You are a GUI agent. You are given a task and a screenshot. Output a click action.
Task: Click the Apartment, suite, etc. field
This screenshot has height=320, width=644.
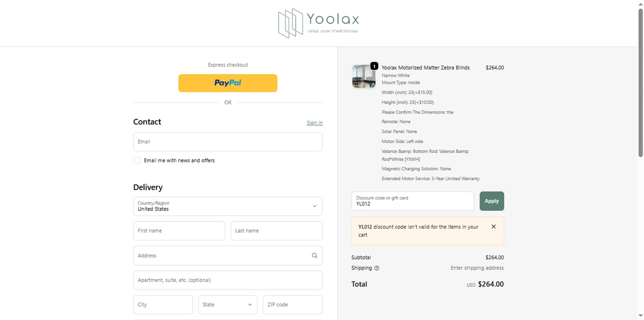(228, 280)
